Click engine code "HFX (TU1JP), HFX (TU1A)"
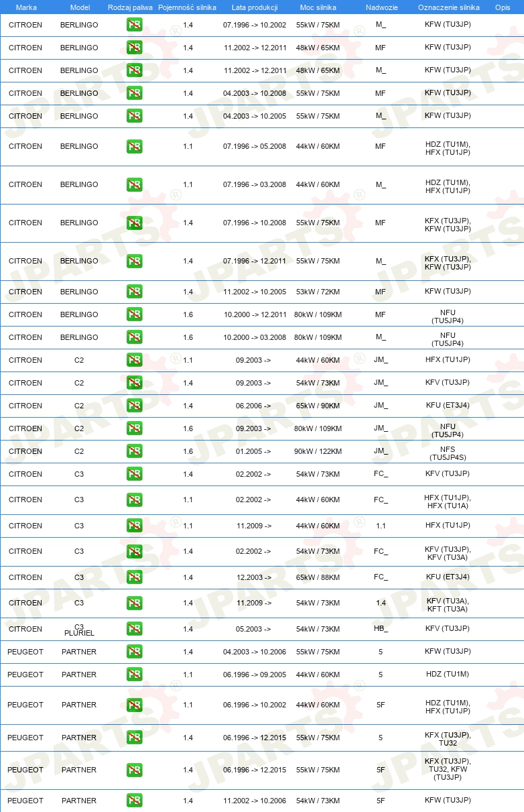This screenshot has width=524, height=812. click(x=448, y=502)
